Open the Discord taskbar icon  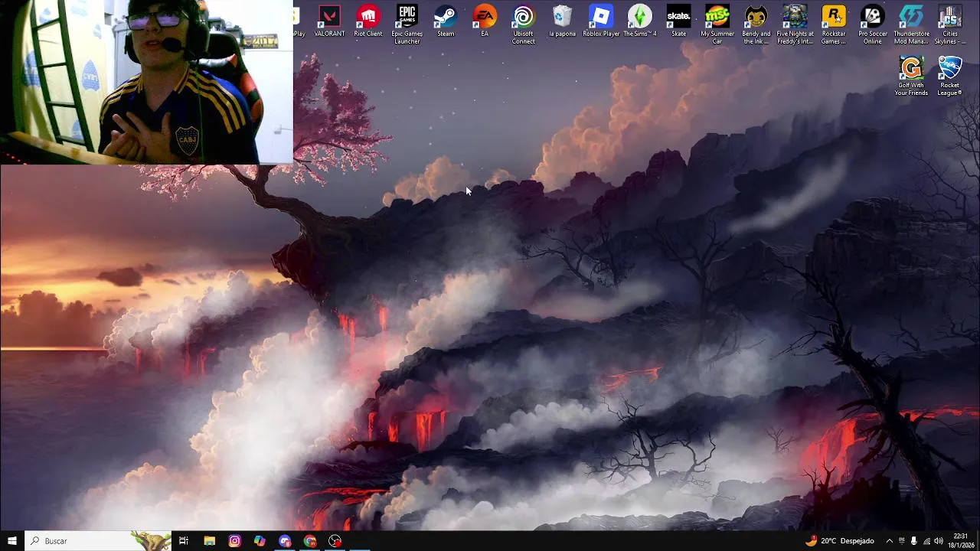pos(285,541)
